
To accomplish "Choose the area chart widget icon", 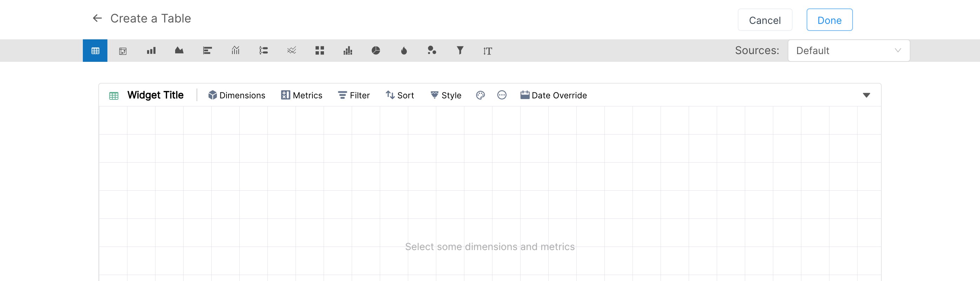I will pos(179,50).
